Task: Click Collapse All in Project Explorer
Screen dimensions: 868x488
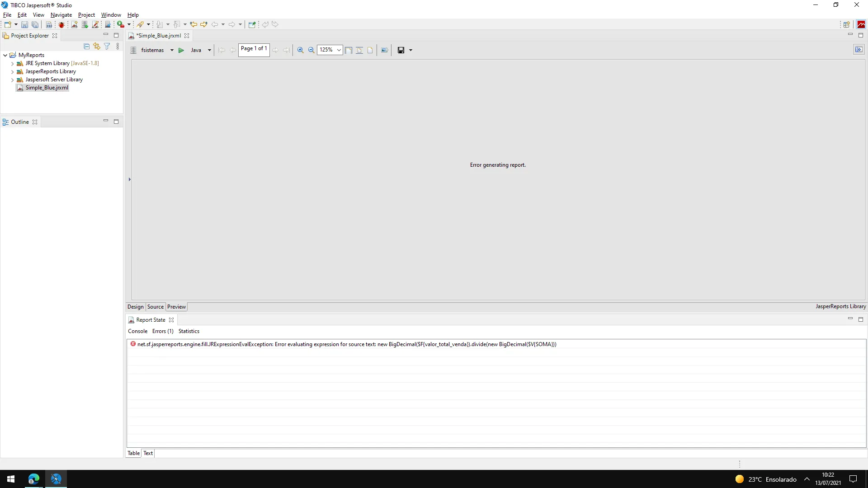Action: [x=87, y=46]
